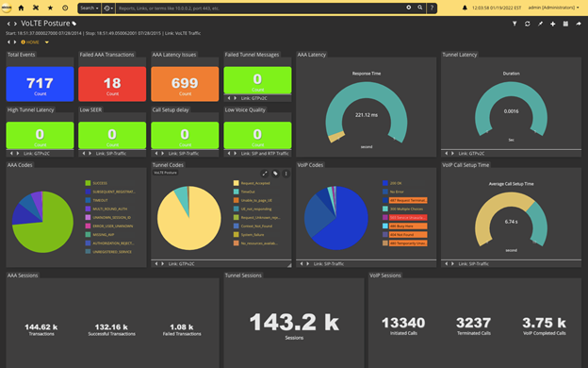588x368 pixels.
Task: Click the Request_Accepted yellow color swatch
Action: coord(236,183)
